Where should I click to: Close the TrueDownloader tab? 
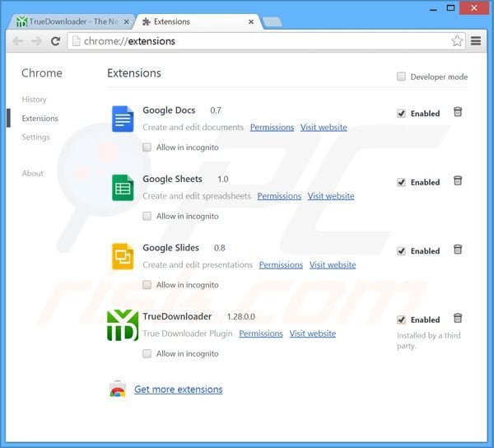click(x=126, y=21)
